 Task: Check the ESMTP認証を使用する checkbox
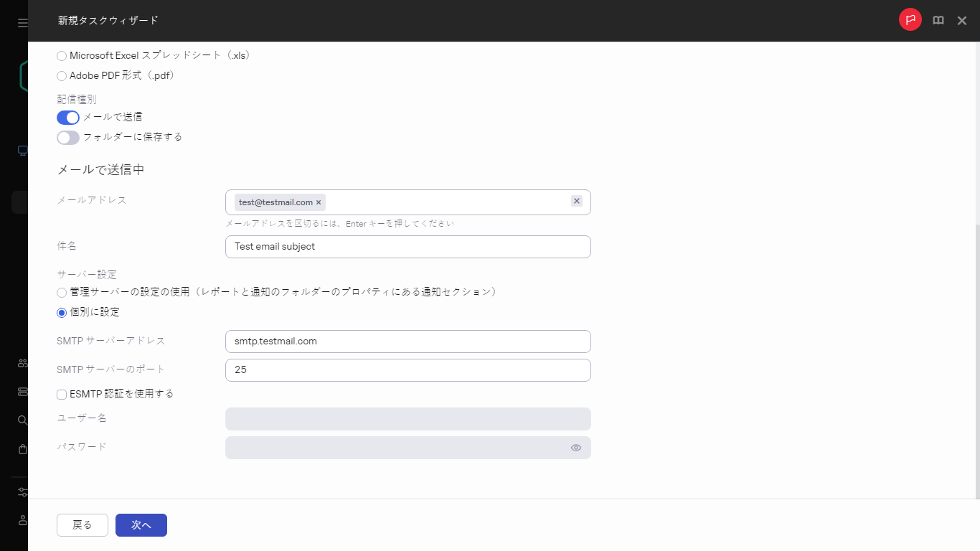click(61, 393)
